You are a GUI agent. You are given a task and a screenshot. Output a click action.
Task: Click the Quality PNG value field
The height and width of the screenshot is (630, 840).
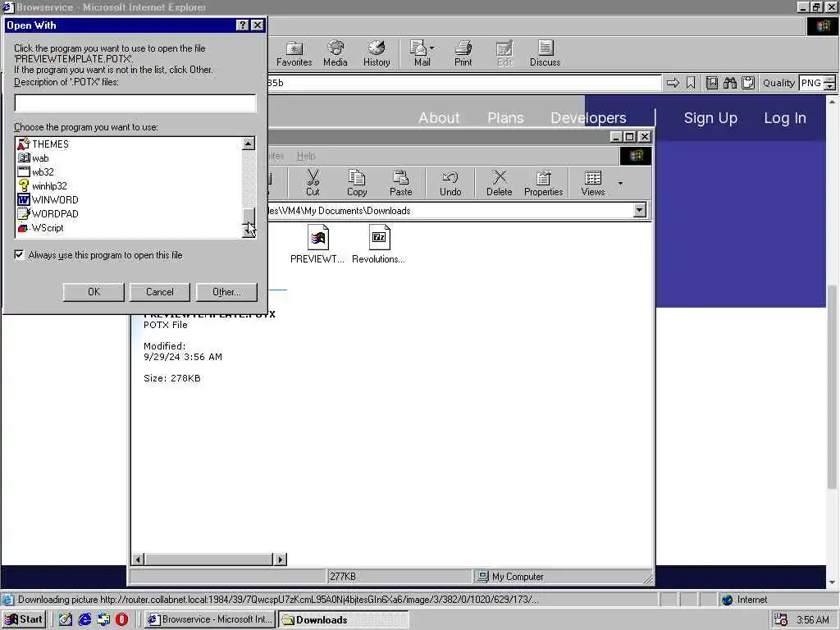[811, 83]
